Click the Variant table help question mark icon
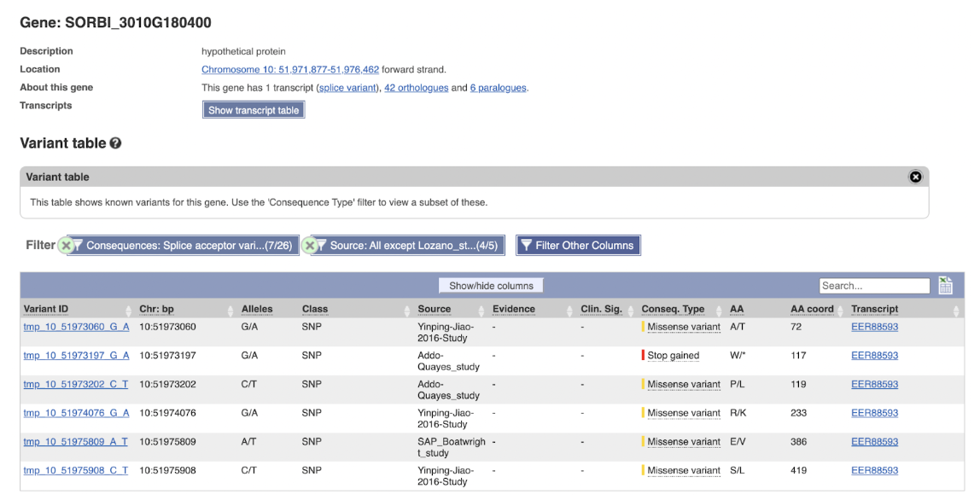 [x=115, y=143]
